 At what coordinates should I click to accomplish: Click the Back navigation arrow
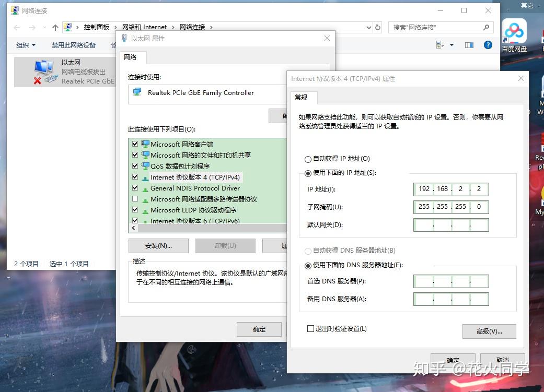tap(16, 27)
